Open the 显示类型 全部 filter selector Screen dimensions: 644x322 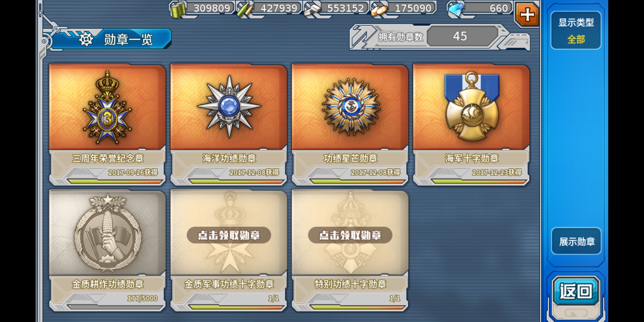(x=576, y=30)
